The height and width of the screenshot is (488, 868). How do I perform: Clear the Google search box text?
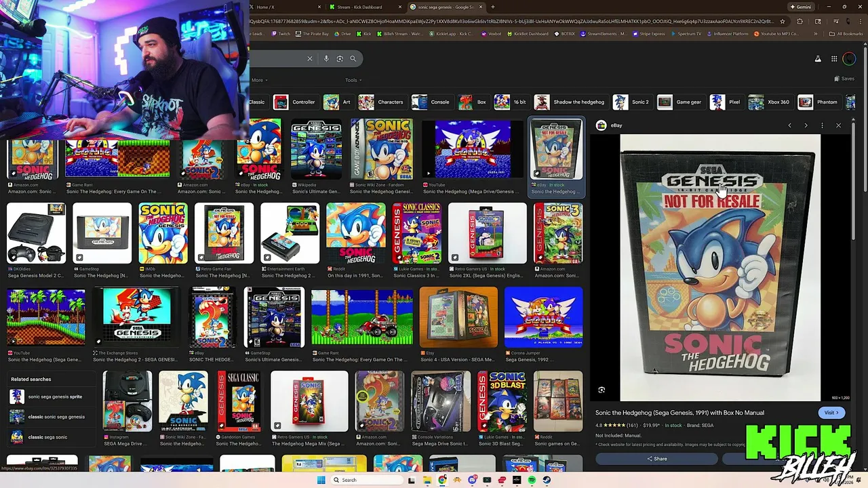pos(310,59)
